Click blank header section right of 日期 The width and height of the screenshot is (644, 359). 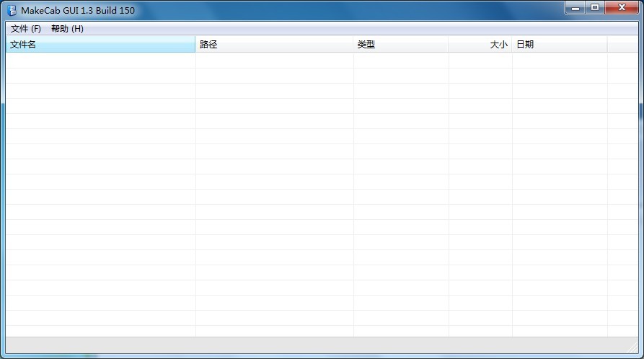tap(622, 45)
